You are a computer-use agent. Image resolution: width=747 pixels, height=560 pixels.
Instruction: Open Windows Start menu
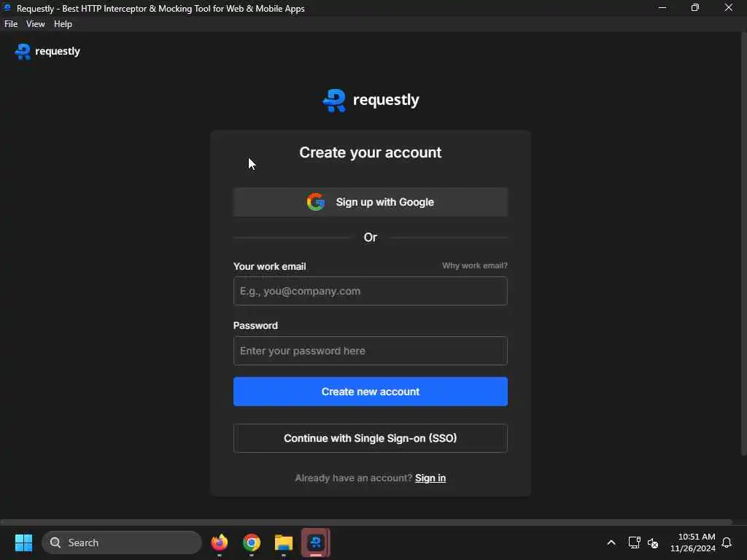tap(23, 542)
